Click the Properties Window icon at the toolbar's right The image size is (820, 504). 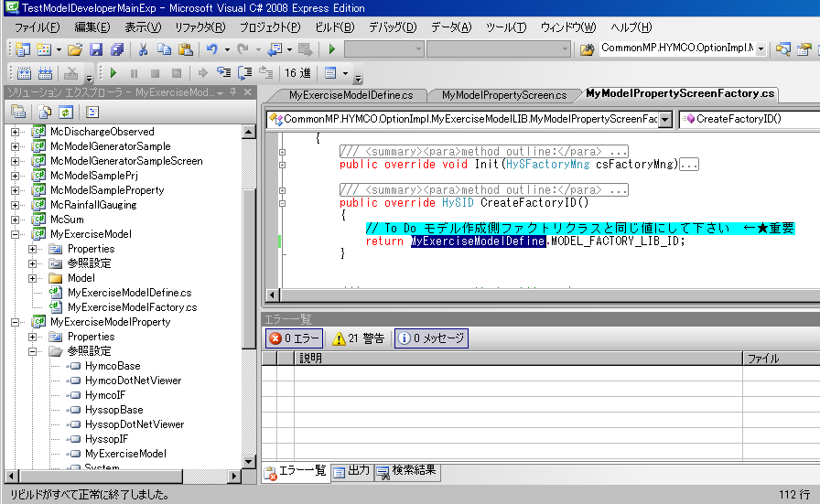804,49
